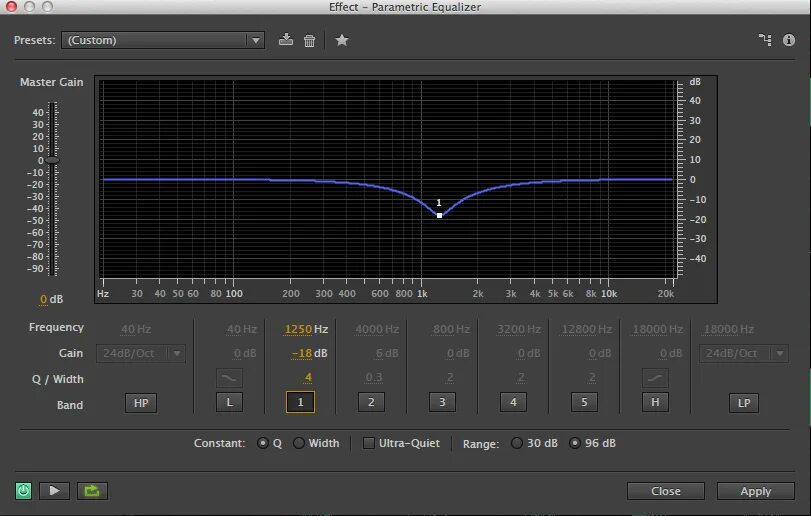
Task: Enable the Ultra-Quiet checkbox
Action: point(368,443)
